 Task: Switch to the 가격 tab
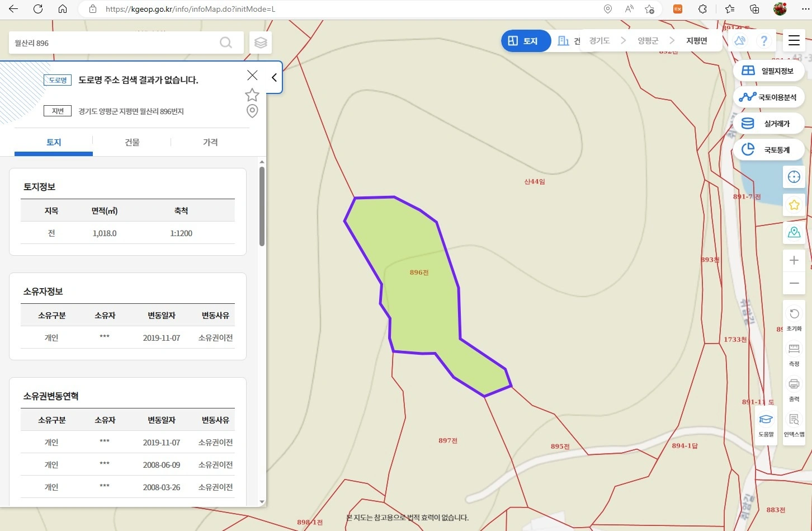point(210,142)
